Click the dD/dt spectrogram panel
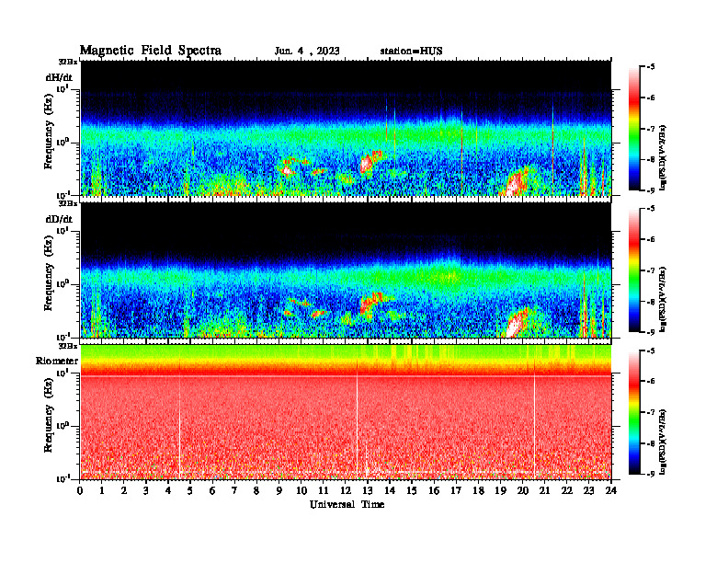 pos(346,270)
